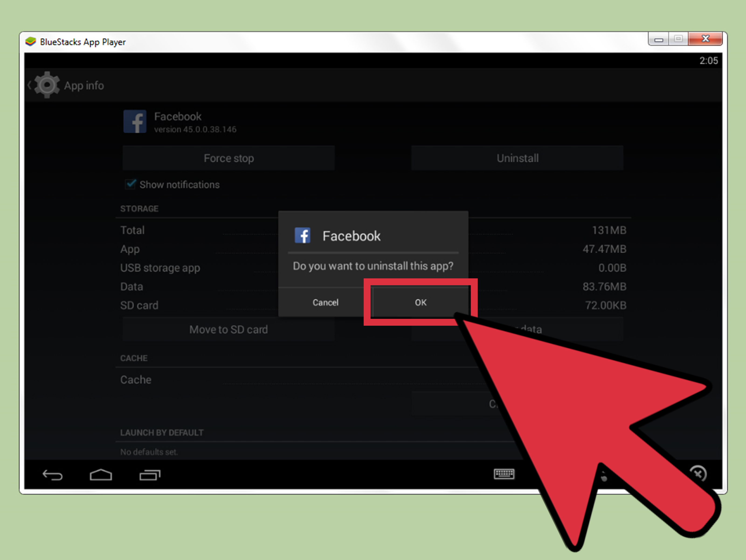This screenshot has width=746, height=560.
Task: Click the 'App' storage row label
Action: pyautogui.click(x=130, y=250)
